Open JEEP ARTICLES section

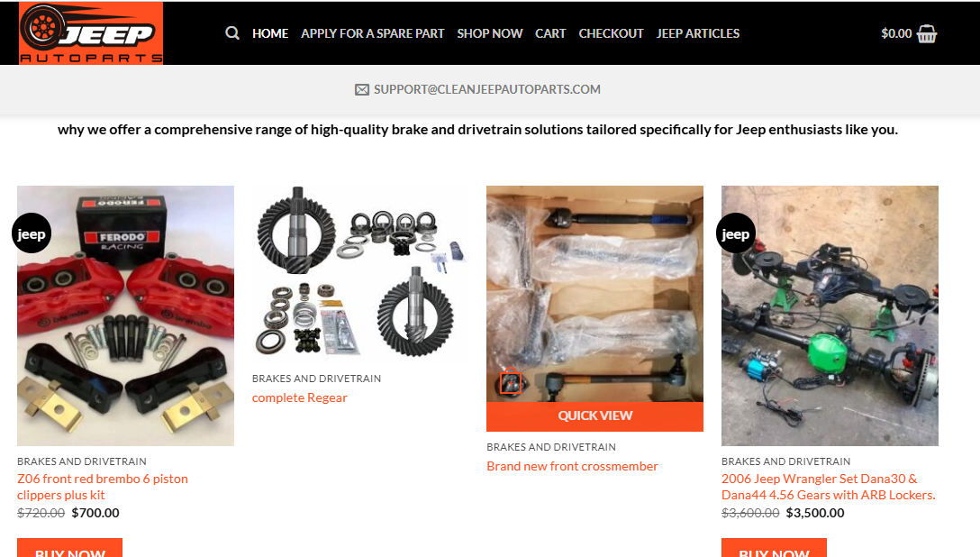coord(697,33)
